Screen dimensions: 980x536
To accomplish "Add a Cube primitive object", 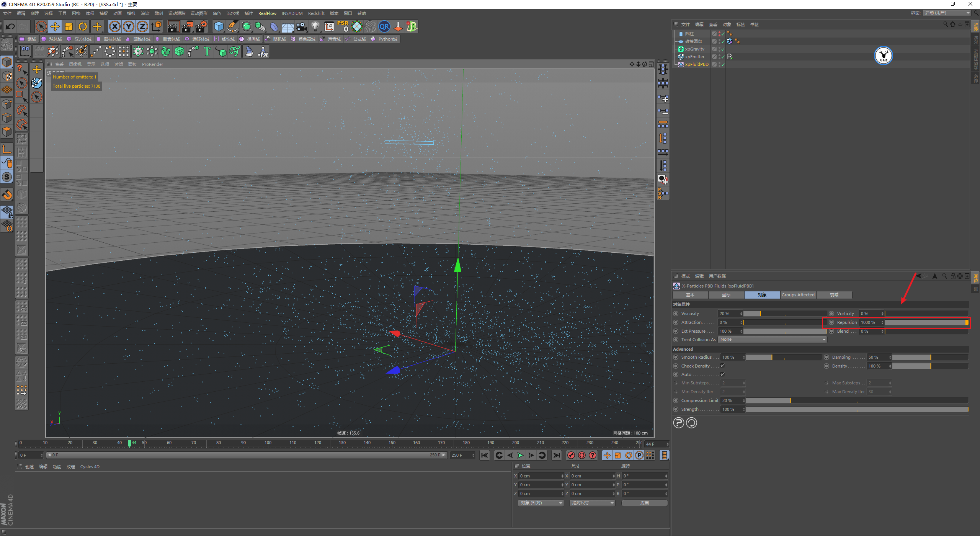I will coord(219,27).
